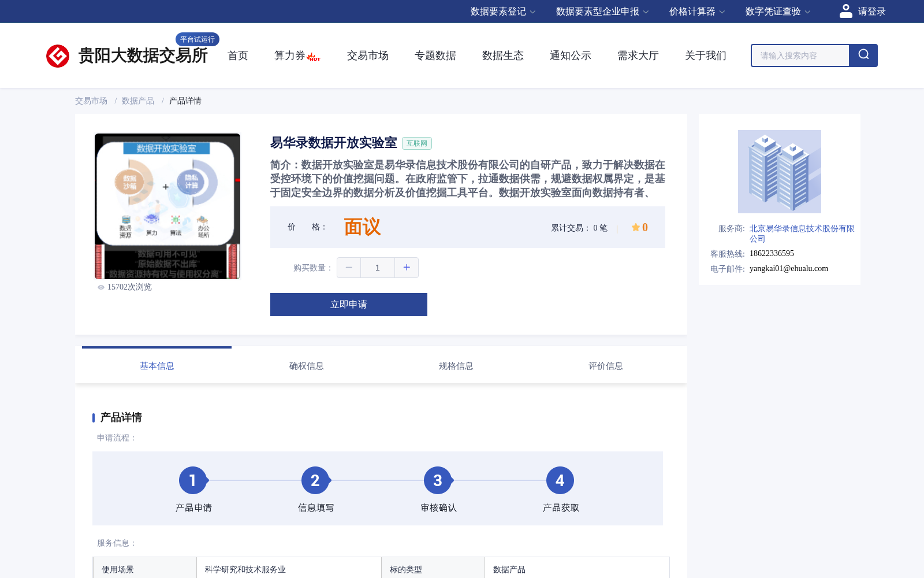The height and width of the screenshot is (578, 924).
Task: Click the 产品详情 breadcrumb text
Action: pos(185,101)
